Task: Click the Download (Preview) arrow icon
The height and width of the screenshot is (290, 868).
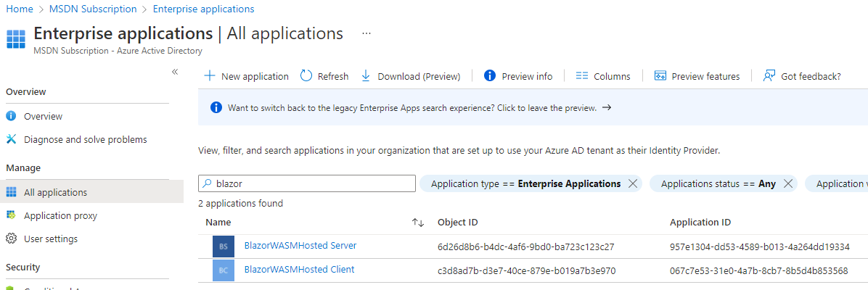Action: (x=366, y=76)
